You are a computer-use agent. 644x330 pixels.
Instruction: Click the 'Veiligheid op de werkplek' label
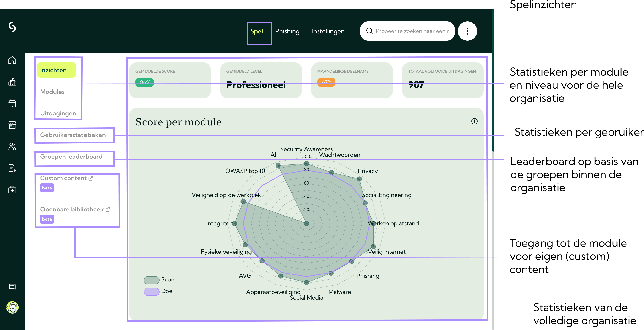[x=226, y=195]
